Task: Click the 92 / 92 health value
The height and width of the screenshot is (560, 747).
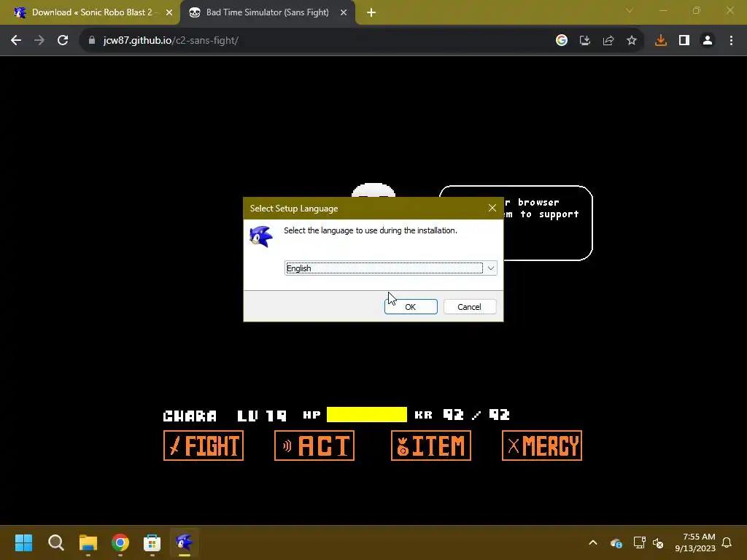Action: (476, 415)
